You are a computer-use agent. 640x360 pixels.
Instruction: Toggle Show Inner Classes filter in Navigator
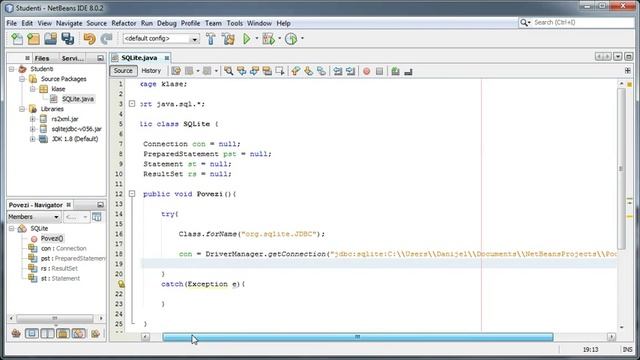[x=79, y=333]
